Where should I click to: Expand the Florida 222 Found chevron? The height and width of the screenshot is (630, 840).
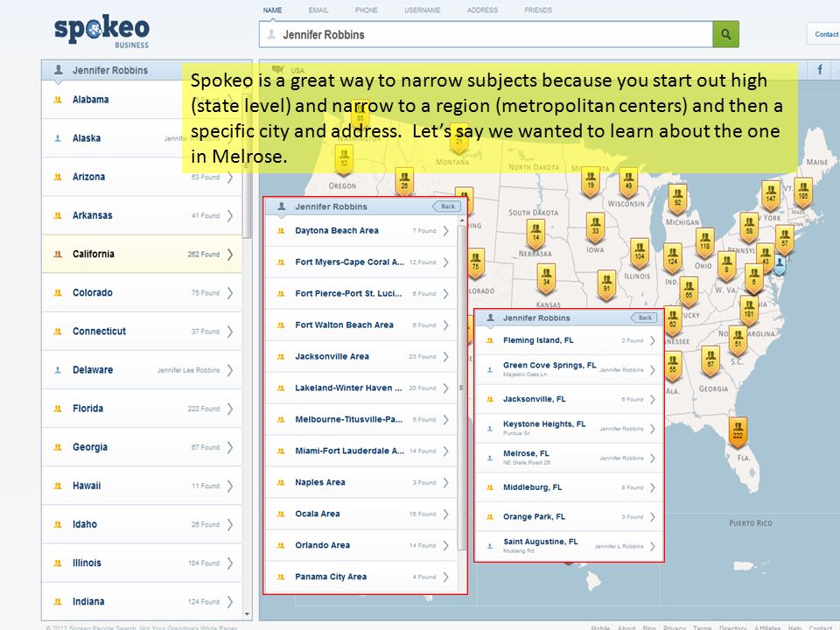230,409
